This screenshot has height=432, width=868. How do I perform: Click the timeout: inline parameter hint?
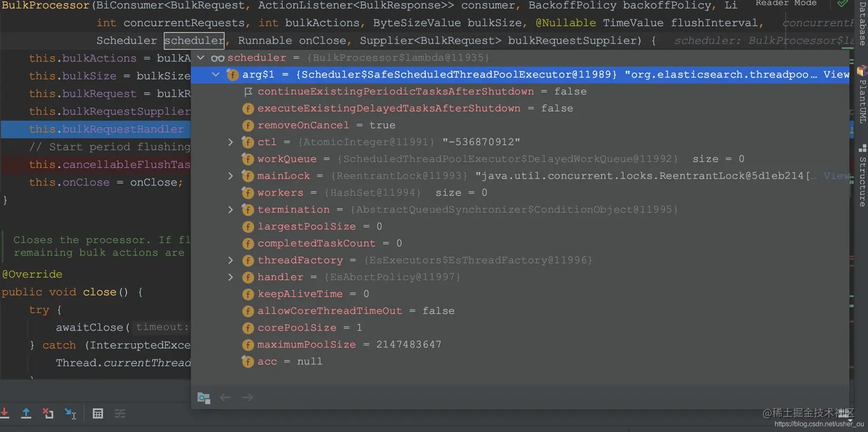pyautogui.click(x=162, y=327)
